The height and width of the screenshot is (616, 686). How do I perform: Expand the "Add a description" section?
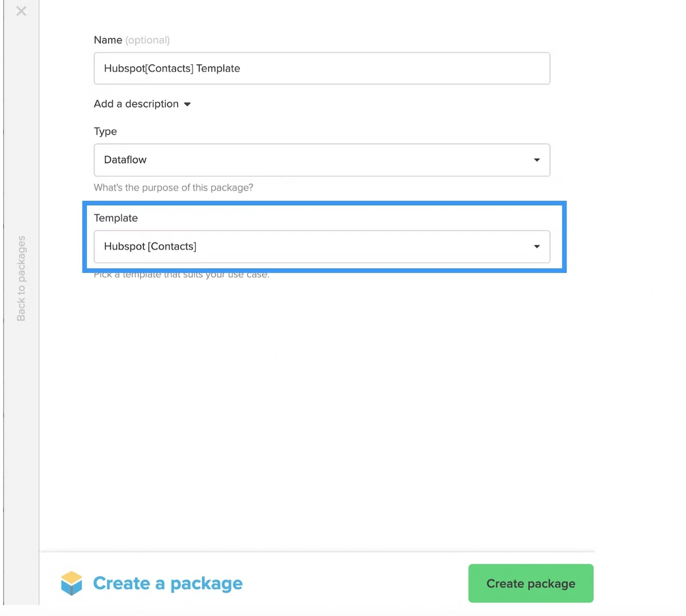pos(136,104)
